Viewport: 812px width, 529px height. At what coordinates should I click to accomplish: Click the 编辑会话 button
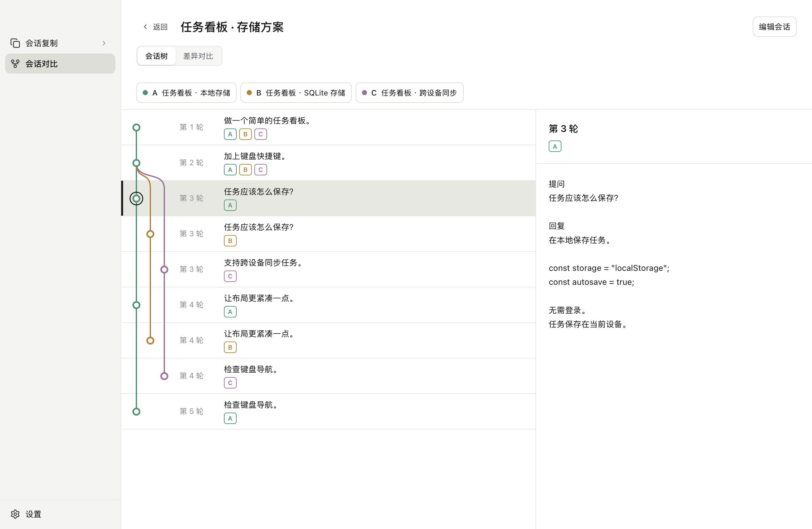775,27
